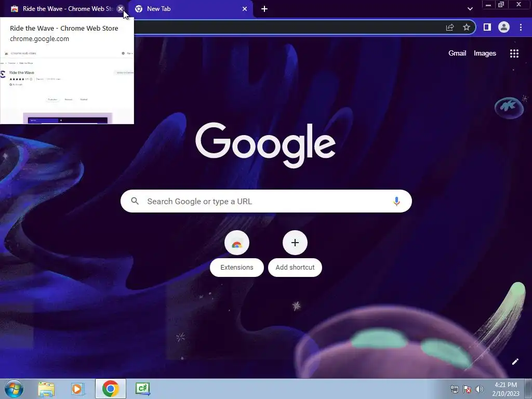Viewport: 532px width, 399px height.
Task: Expand the tab search dropdown arrow
Action: (470, 9)
